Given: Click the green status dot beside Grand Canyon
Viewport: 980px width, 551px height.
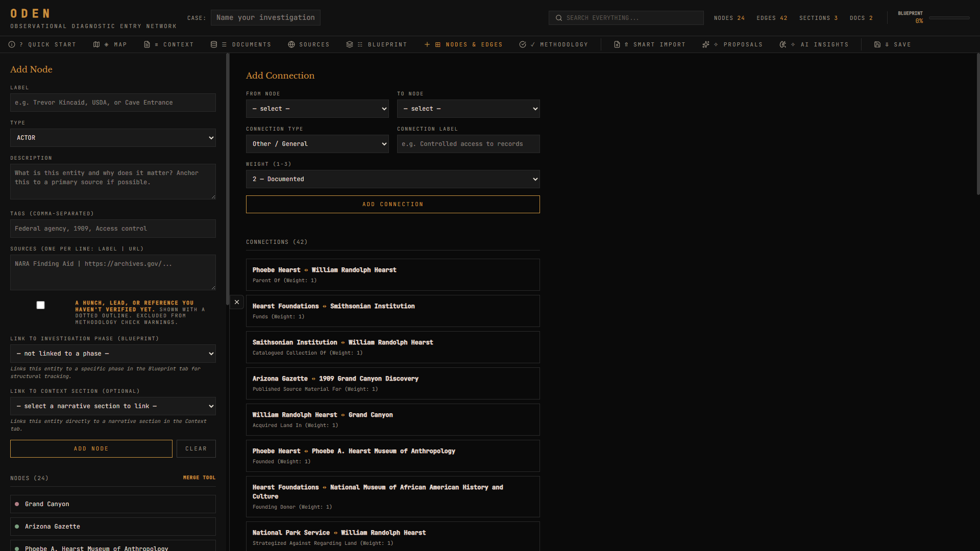Looking at the screenshot, I should tap(18, 504).
